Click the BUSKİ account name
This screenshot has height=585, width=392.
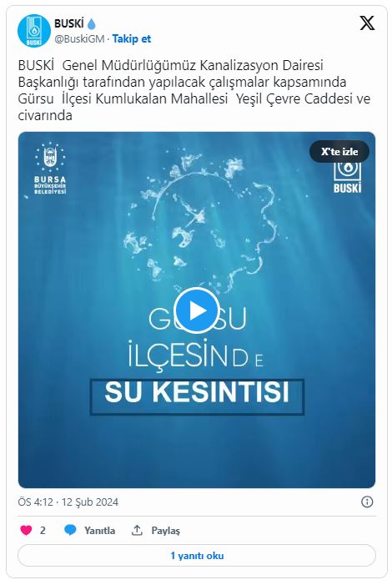(69, 23)
